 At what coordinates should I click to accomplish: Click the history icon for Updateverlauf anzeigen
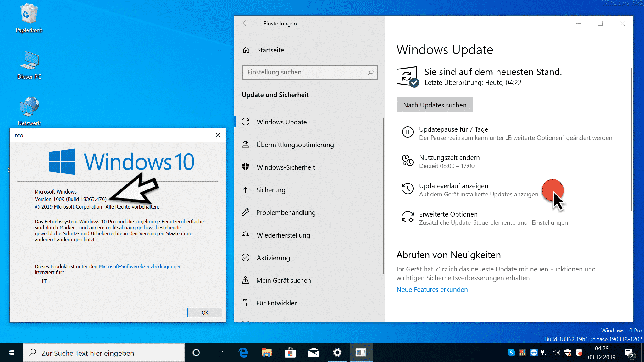click(x=408, y=189)
